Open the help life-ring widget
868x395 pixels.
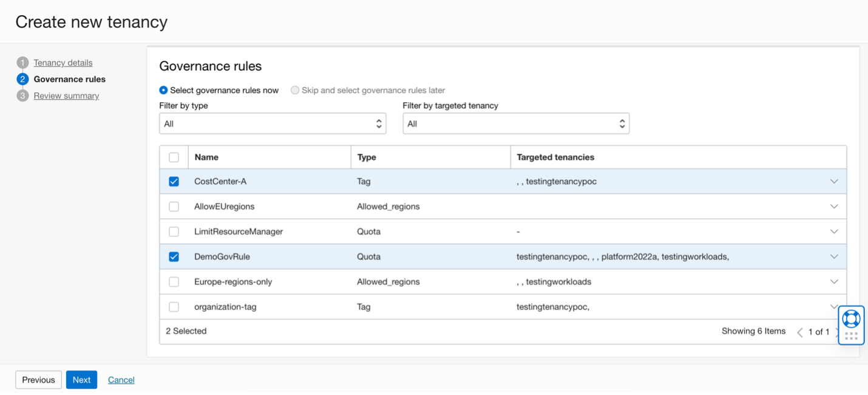point(852,318)
